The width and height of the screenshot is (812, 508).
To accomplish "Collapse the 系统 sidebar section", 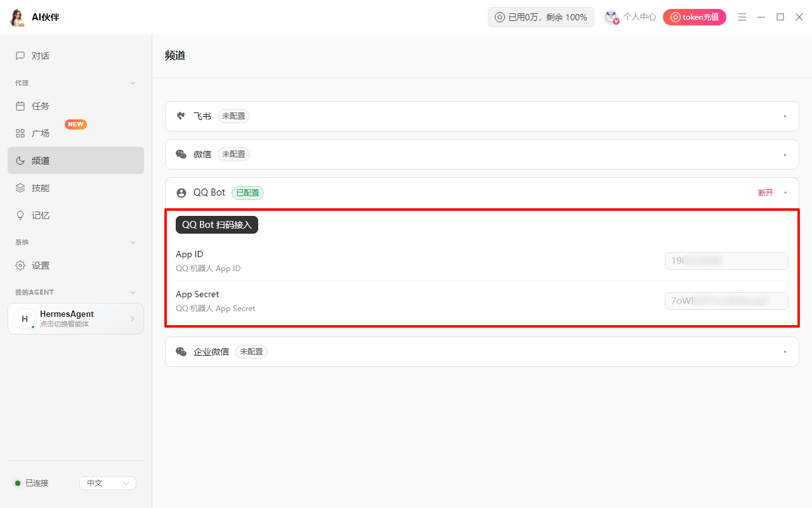I will [133, 243].
